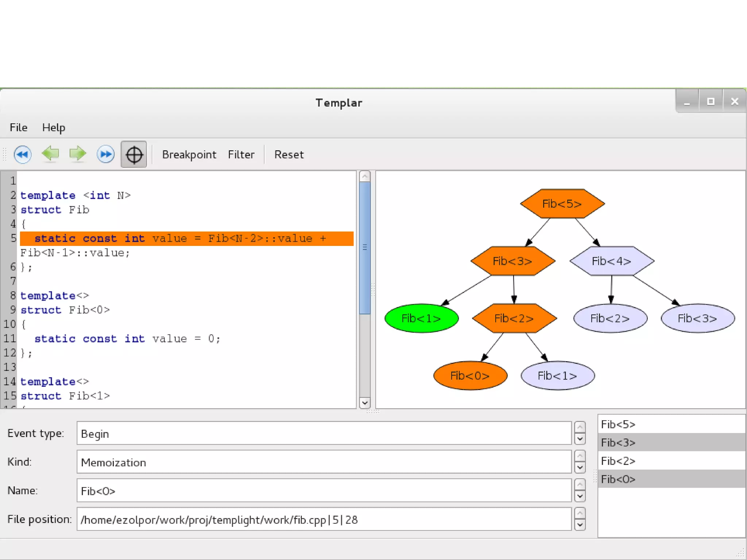This screenshot has height=560, width=747.
Task: Click the fast-forward to end icon
Action: pyautogui.click(x=105, y=154)
